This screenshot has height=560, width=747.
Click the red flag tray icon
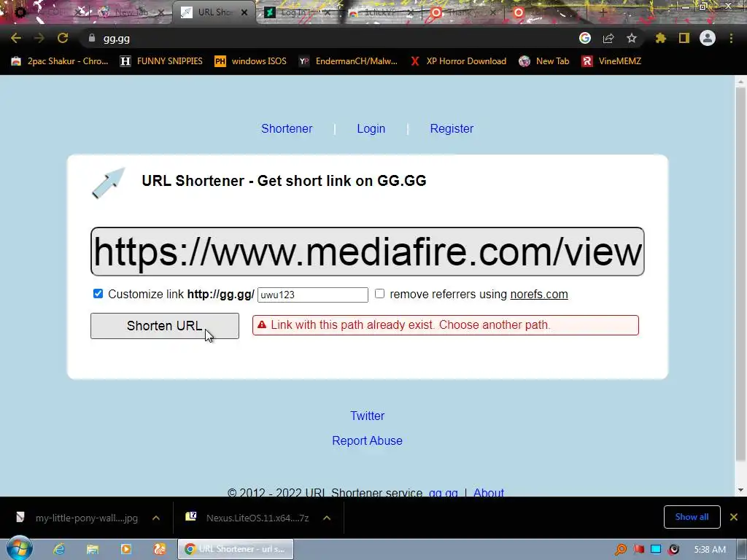click(639, 550)
